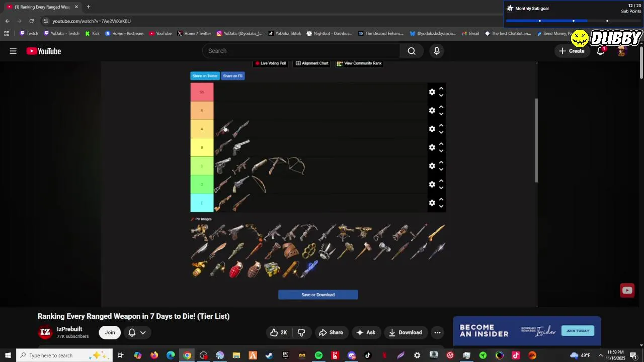Pick the red grenade from unranked weapons
Image resolution: width=644 pixels, height=362 pixels.
tap(235, 269)
